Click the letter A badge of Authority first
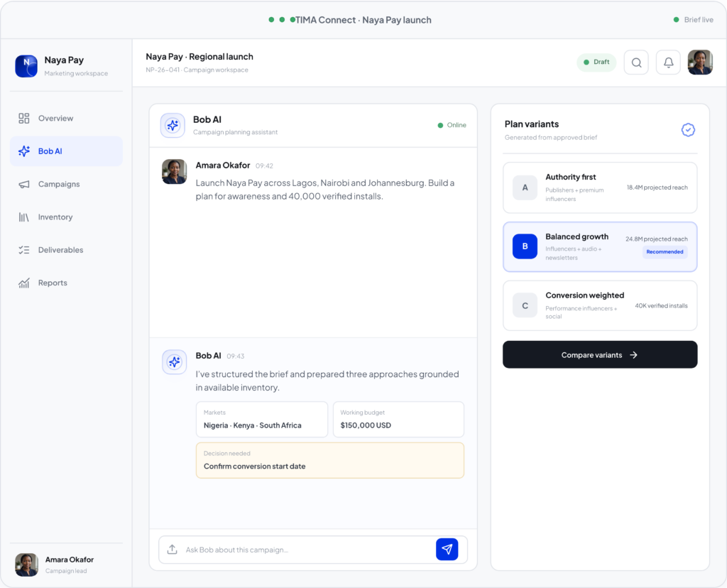Viewport: 727px width, 588px height. (525, 187)
